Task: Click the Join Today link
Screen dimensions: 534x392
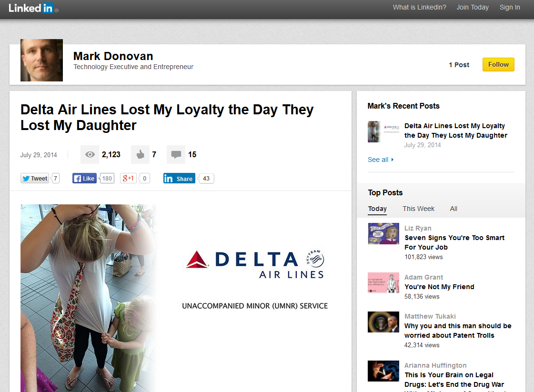Action: pos(473,7)
